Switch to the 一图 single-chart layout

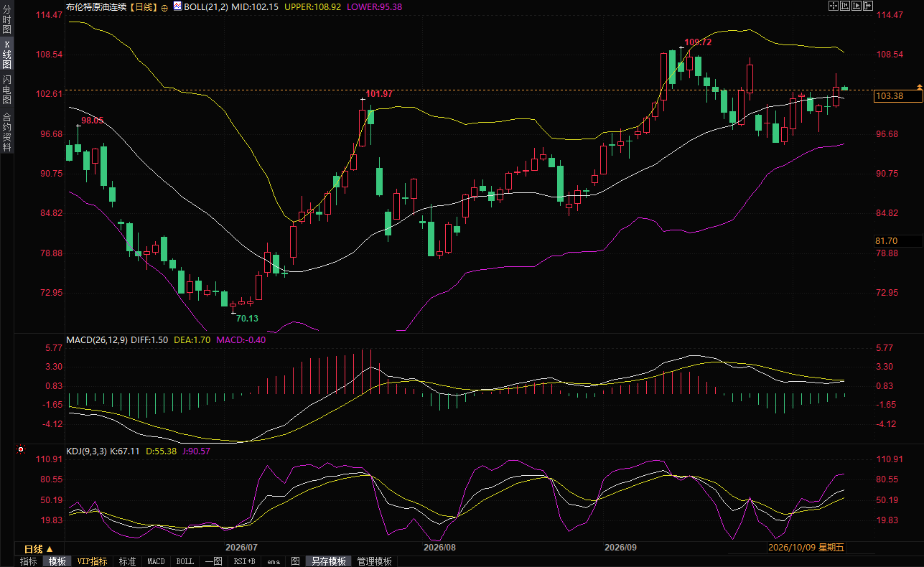213,561
